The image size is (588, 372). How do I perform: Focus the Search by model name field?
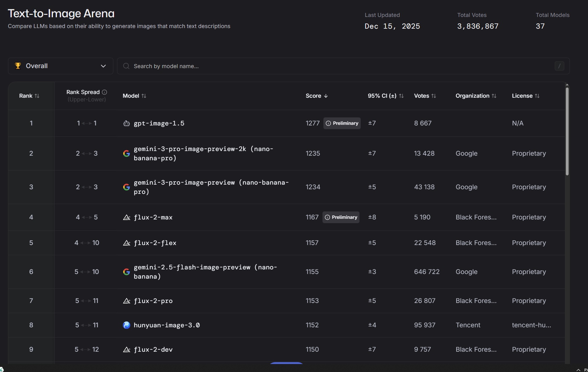(343, 66)
